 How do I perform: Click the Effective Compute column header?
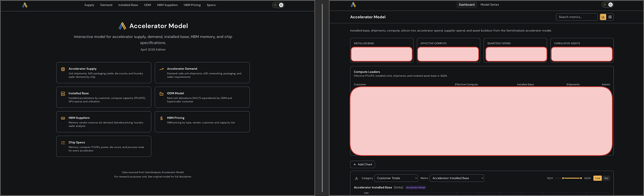coord(466,84)
